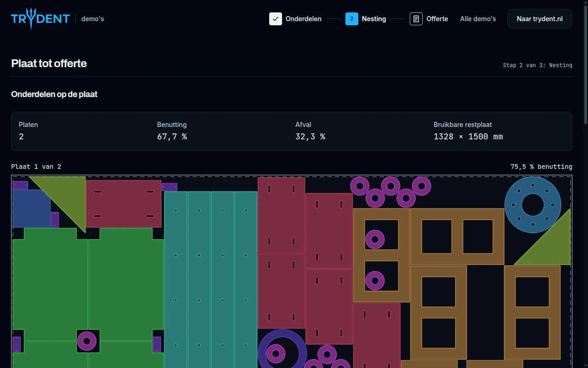Open the demo's link beside the logo
Image resolution: width=588 pixels, height=368 pixels.
[x=93, y=19]
